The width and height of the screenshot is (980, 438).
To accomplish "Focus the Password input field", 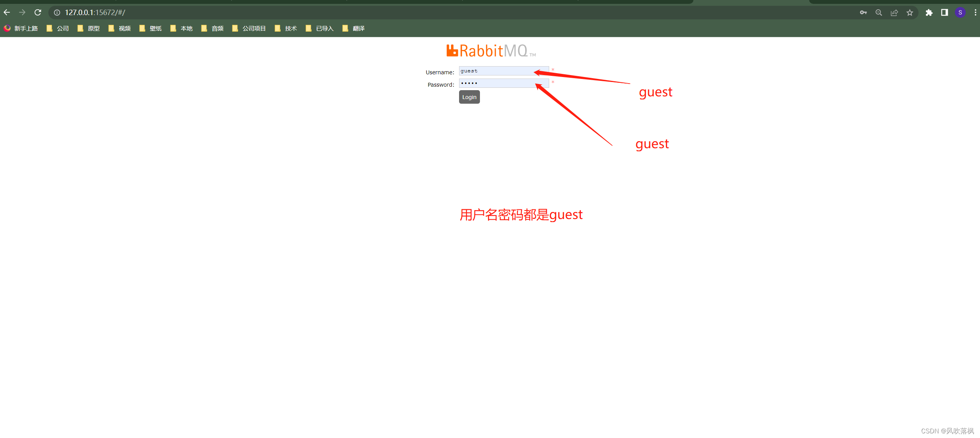I will (x=504, y=83).
